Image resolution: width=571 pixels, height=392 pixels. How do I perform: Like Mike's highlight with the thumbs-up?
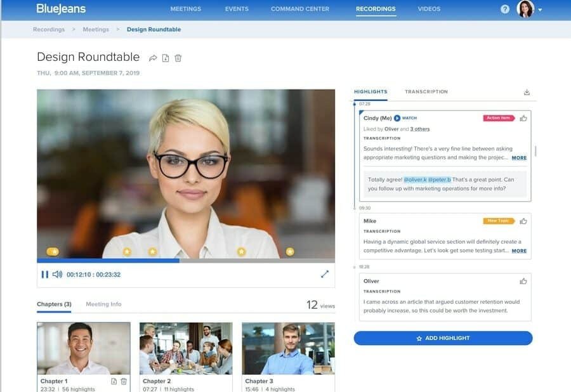tap(523, 221)
